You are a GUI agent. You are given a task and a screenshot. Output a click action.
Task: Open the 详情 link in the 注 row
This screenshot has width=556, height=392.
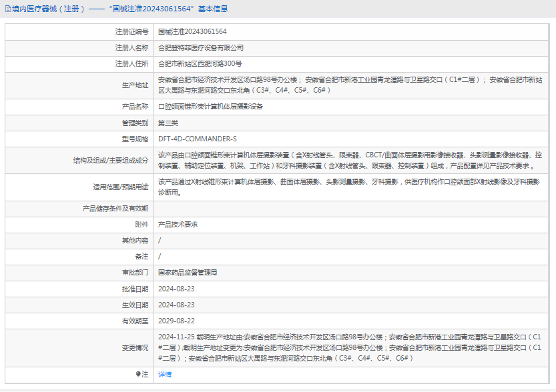(x=164, y=374)
